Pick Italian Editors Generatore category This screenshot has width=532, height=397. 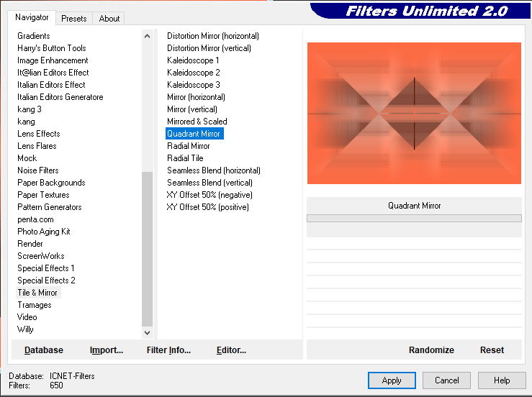(x=60, y=97)
